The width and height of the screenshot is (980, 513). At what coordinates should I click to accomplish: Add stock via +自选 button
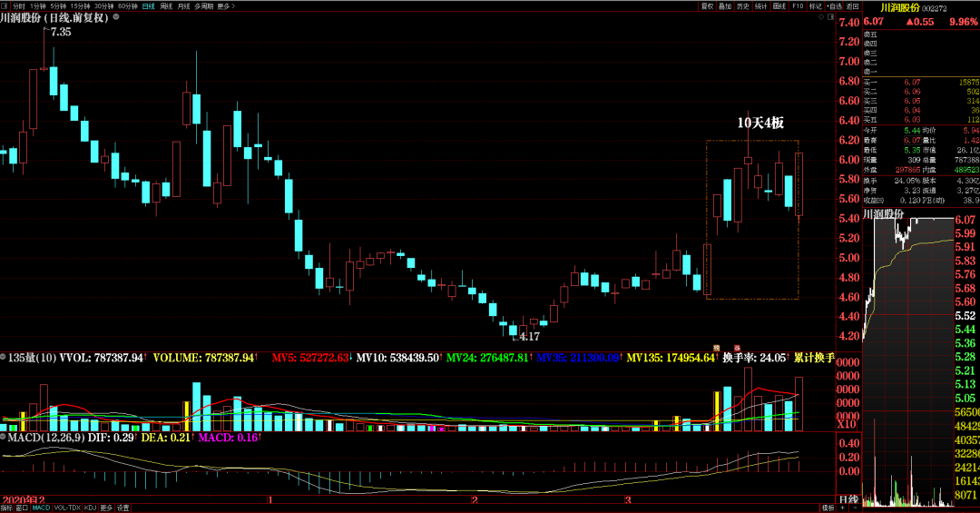[x=835, y=5]
